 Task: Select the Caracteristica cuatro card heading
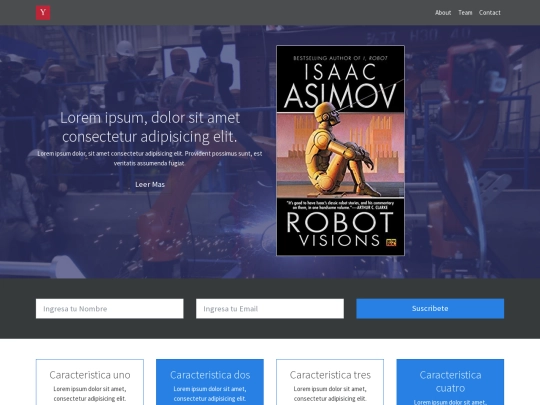(x=450, y=381)
